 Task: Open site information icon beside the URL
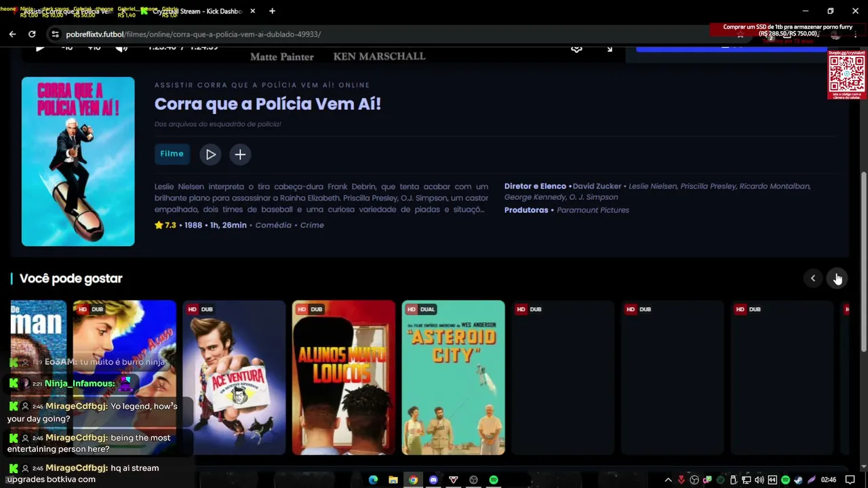pos(56,34)
